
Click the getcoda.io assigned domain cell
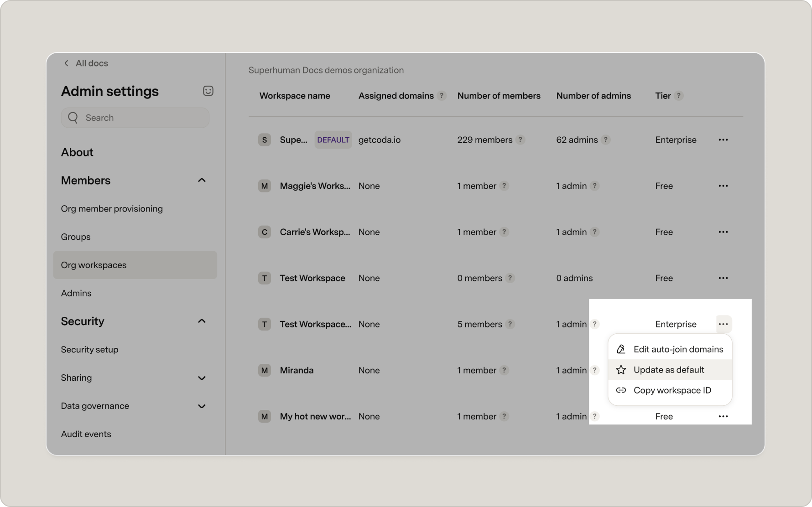tap(380, 140)
